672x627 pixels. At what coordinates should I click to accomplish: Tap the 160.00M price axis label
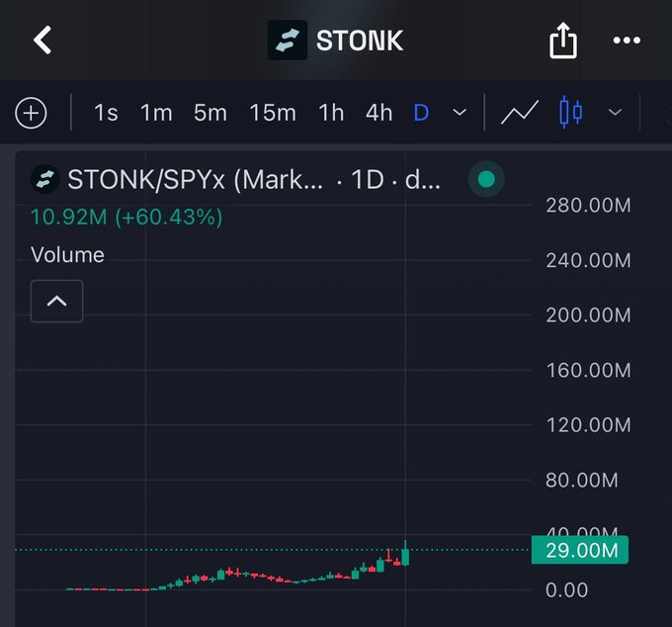[588, 370]
